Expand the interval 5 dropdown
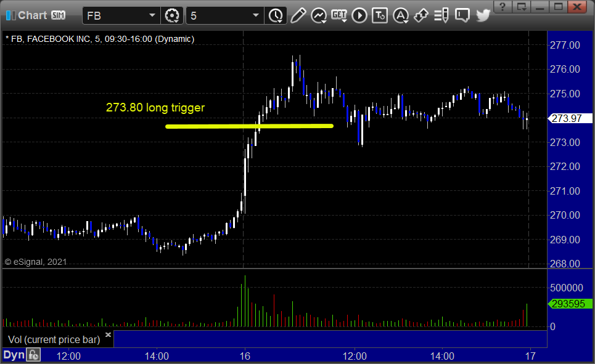Screen dimensions: 595x364 (x=256, y=15)
